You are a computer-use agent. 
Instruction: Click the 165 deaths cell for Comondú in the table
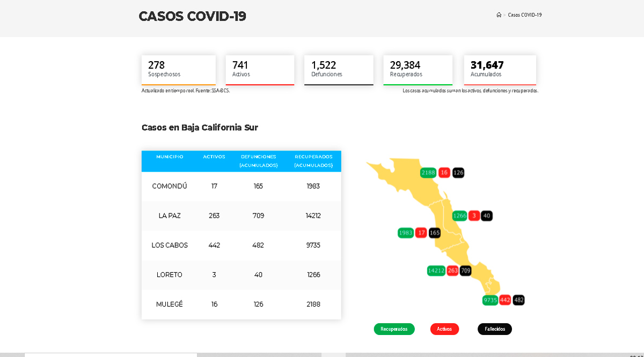(259, 187)
